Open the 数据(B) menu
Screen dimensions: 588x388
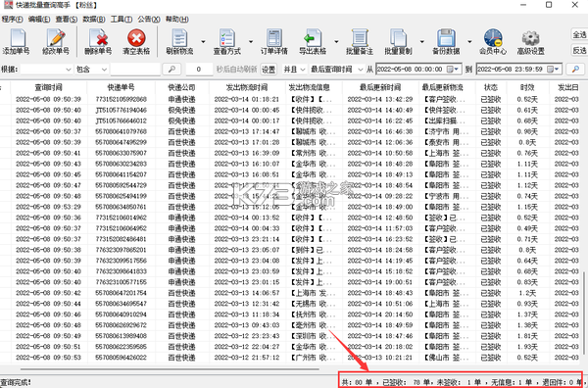[x=94, y=20]
